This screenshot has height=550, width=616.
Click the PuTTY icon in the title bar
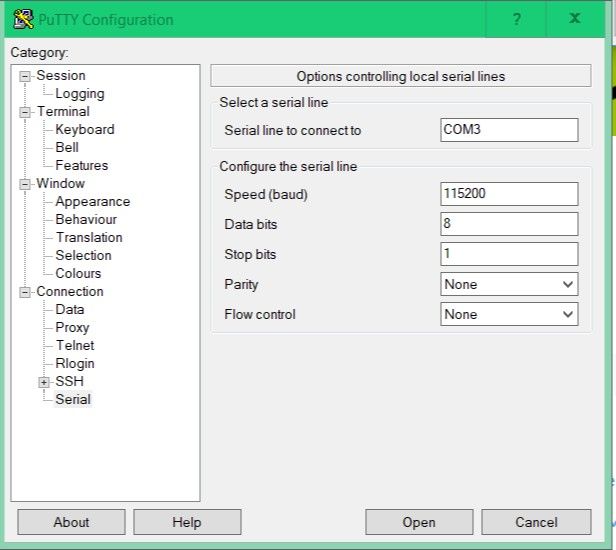pyautogui.click(x=23, y=19)
